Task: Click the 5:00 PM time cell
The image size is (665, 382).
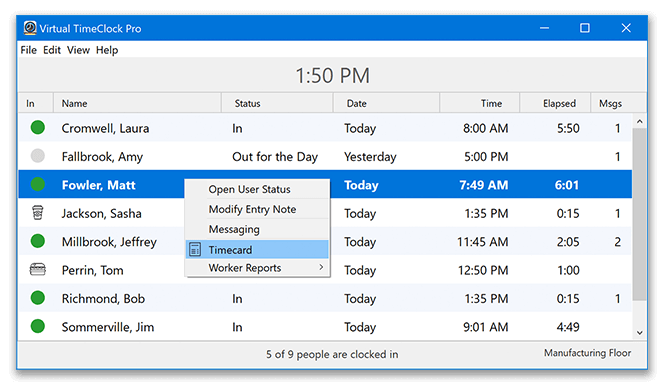Action: coord(486,156)
